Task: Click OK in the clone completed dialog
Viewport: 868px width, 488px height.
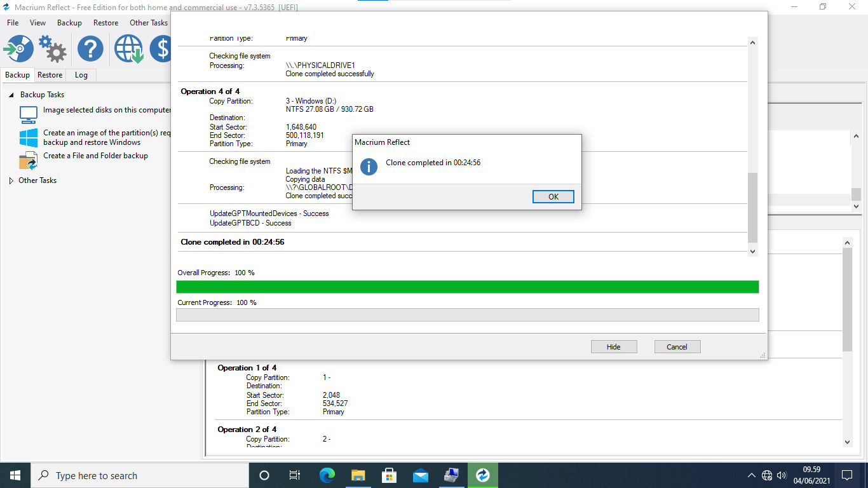Action: pyautogui.click(x=553, y=197)
